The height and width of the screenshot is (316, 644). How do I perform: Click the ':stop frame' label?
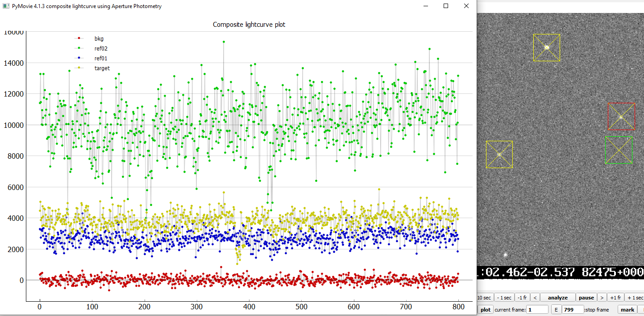point(596,310)
